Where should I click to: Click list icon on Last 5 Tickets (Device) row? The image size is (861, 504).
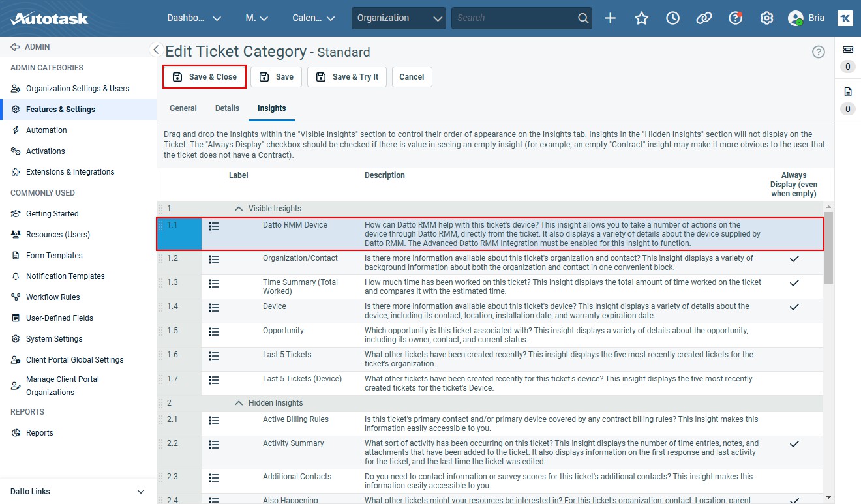click(x=214, y=380)
